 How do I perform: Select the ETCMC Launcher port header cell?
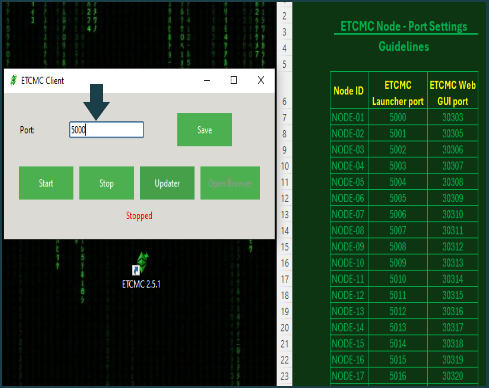pos(398,90)
